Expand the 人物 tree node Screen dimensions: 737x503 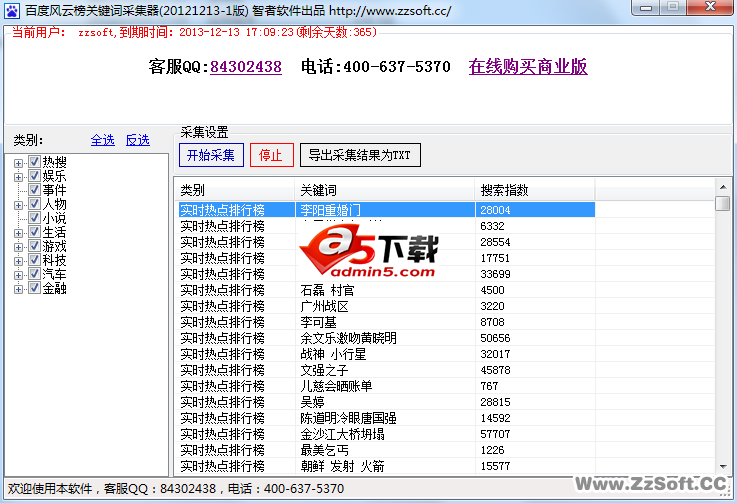click(x=18, y=205)
